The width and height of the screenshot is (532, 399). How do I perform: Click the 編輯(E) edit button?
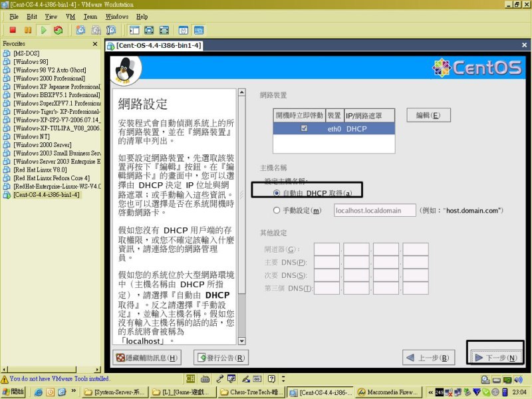pyautogui.click(x=428, y=115)
